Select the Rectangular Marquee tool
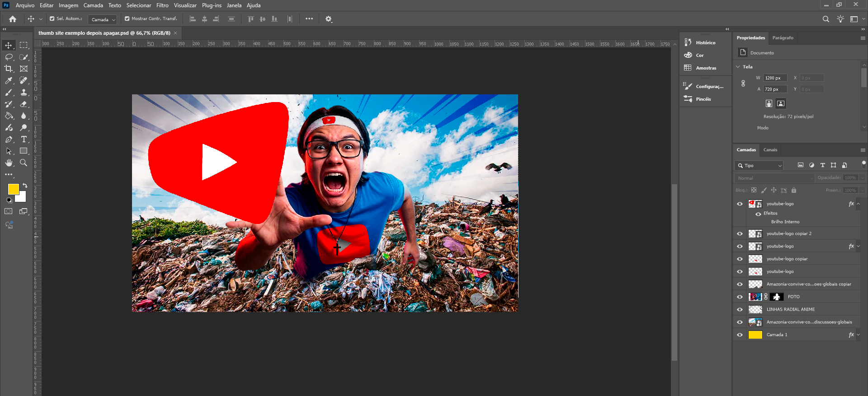The width and height of the screenshot is (868, 396). point(24,45)
